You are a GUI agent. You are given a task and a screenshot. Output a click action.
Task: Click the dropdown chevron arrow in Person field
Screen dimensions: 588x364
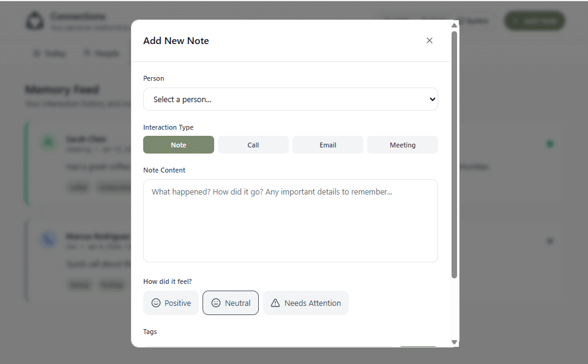click(432, 99)
